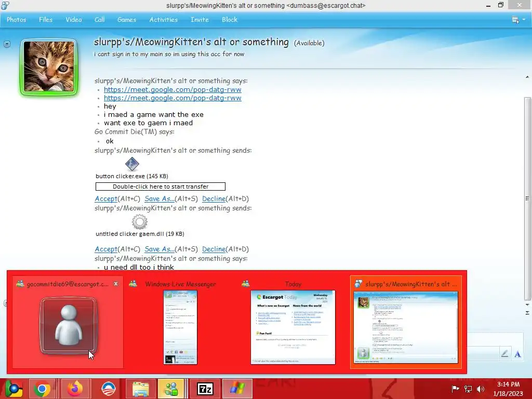Open the Photos menu in the toolbar
This screenshot has height=399, width=532.
click(x=16, y=20)
